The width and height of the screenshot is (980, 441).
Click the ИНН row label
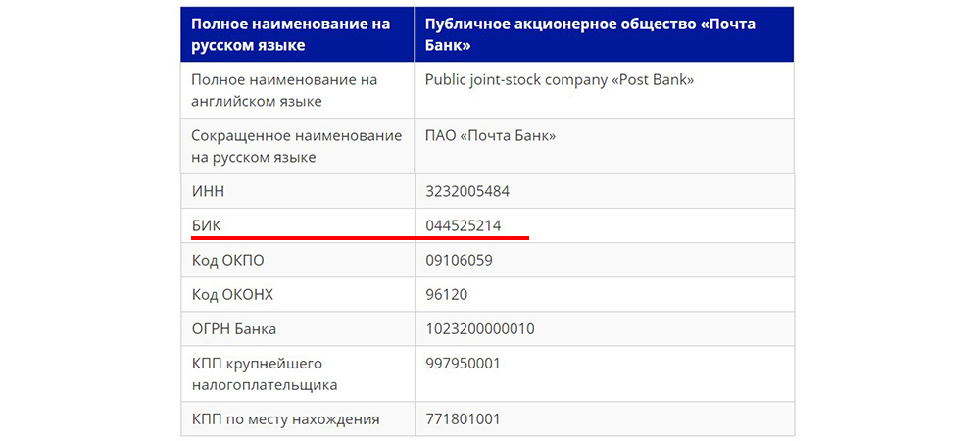(x=208, y=191)
